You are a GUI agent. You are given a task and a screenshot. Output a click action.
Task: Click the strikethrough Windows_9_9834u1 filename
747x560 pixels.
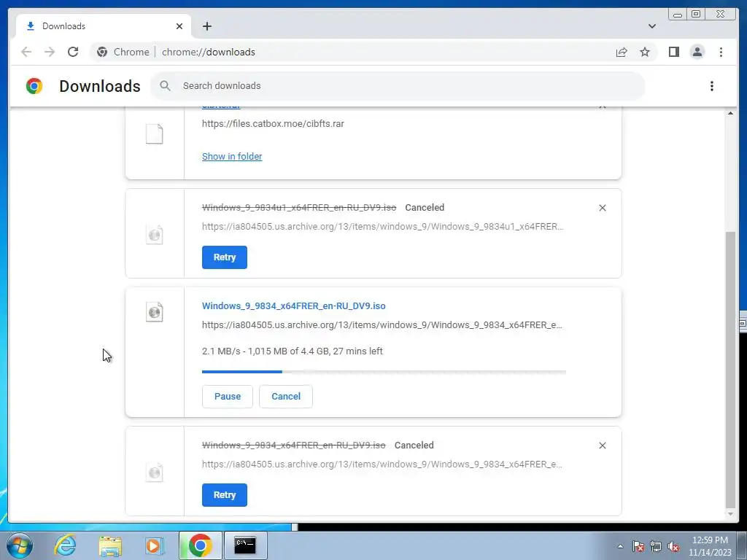coord(299,208)
